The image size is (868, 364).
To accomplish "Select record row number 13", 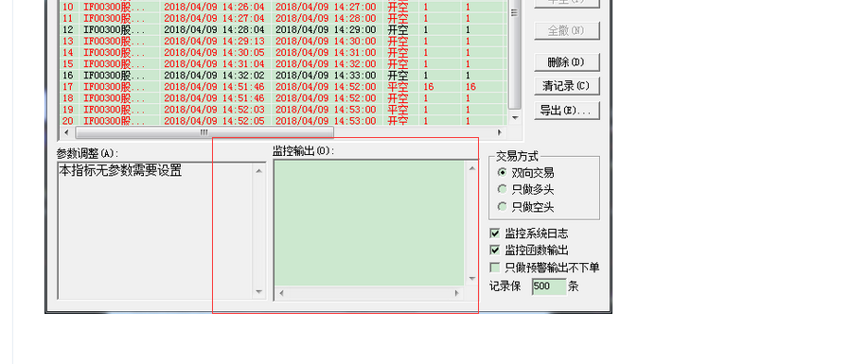I will click(282, 41).
